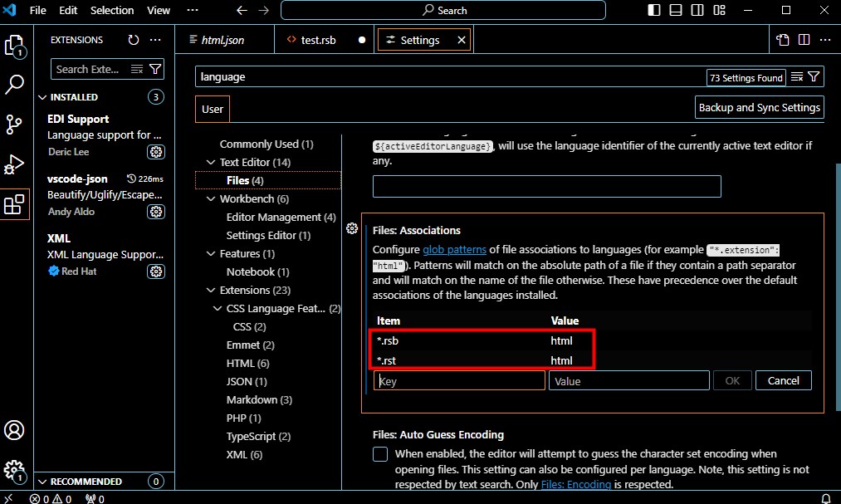Screen dimensions: 841x504
Task: Clear extensions search results icon
Action: (137, 69)
